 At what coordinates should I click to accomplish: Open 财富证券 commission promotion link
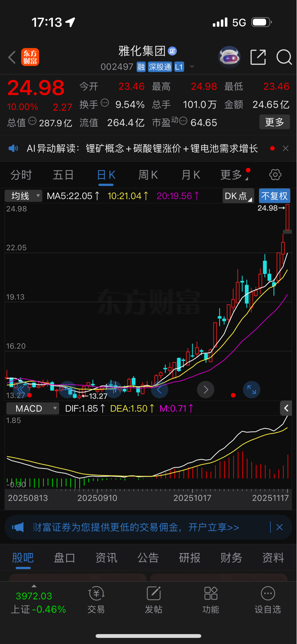(136, 527)
